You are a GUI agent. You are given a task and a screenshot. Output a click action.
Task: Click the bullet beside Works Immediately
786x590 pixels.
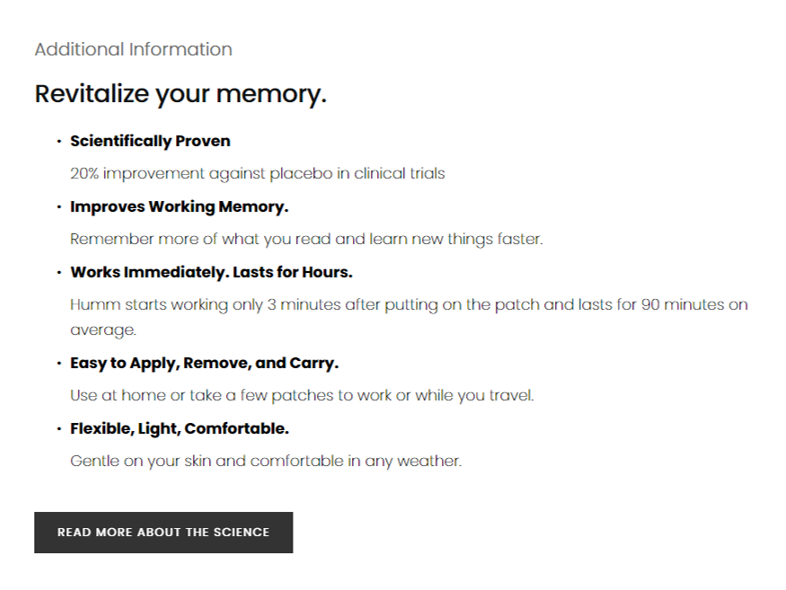tap(59, 273)
